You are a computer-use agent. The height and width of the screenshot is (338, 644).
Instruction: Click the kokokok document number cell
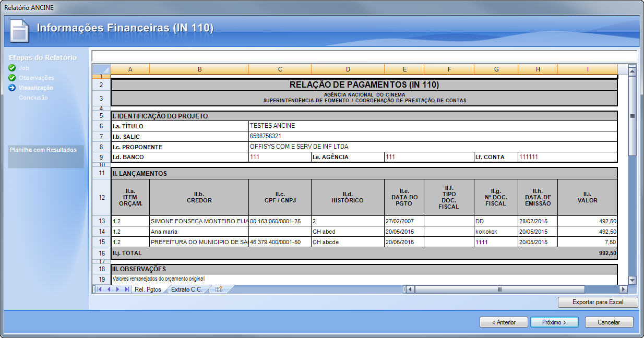coord(496,232)
